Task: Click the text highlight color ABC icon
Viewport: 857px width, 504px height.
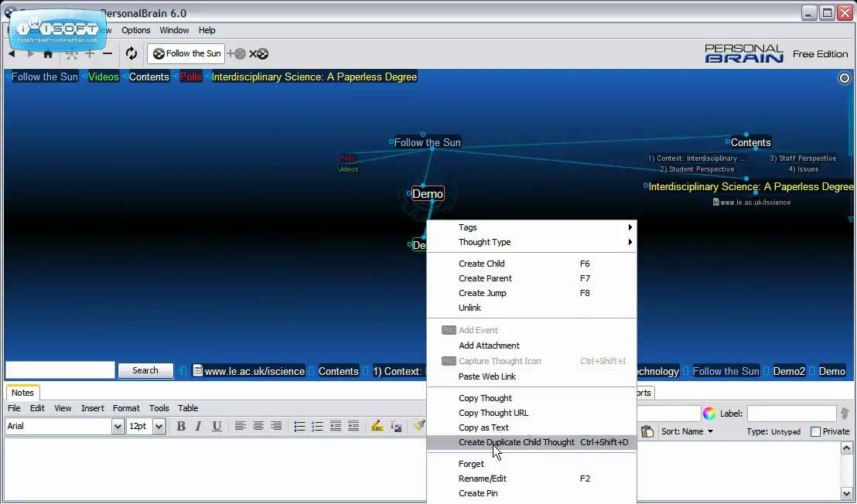Action: tap(377, 427)
